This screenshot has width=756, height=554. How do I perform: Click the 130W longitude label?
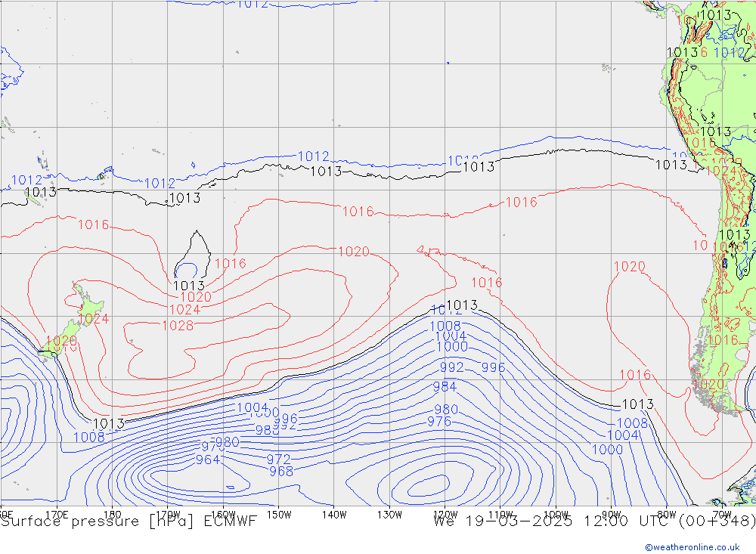[x=389, y=514]
